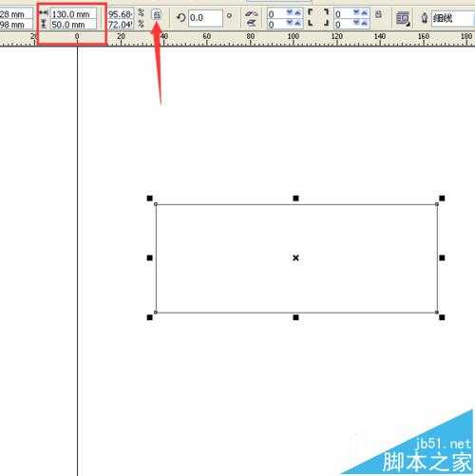Click the 130.0 mm width field
This screenshot has height=476, width=475.
pos(73,14)
